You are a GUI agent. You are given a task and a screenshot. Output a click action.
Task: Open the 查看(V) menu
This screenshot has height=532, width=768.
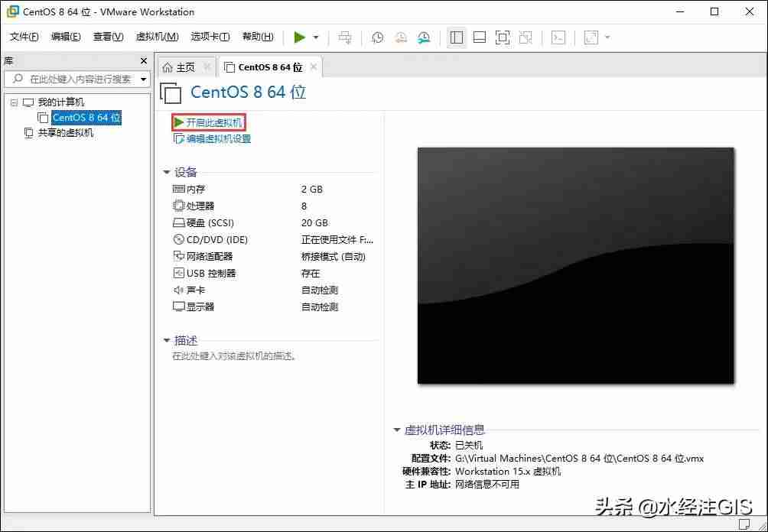pyautogui.click(x=108, y=37)
